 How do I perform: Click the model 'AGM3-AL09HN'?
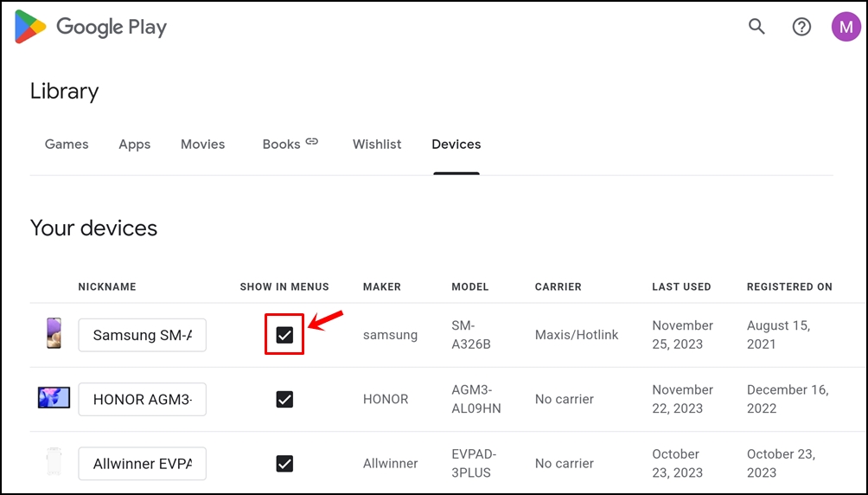(476, 399)
